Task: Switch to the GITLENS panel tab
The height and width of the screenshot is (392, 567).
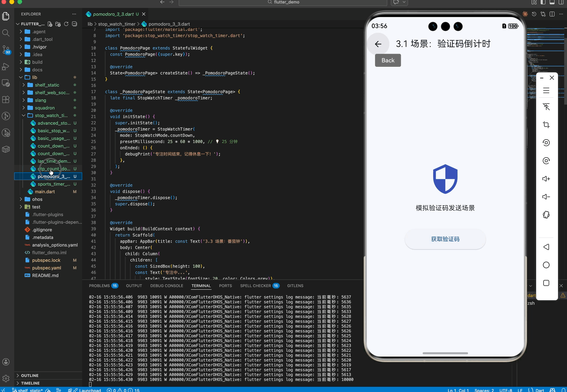Action: click(295, 286)
